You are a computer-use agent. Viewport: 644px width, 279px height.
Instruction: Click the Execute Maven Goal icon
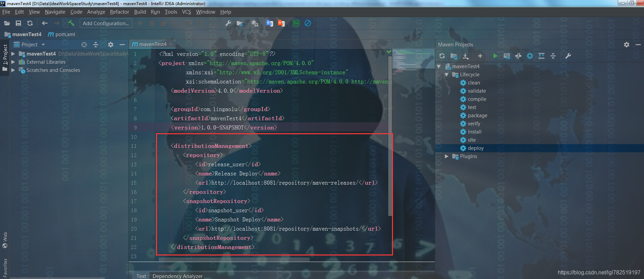(x=507, y=56)
